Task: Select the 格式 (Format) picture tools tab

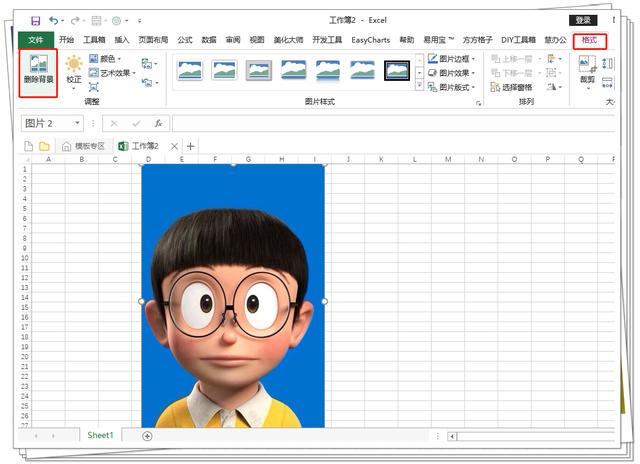Action: click(589, 40)
